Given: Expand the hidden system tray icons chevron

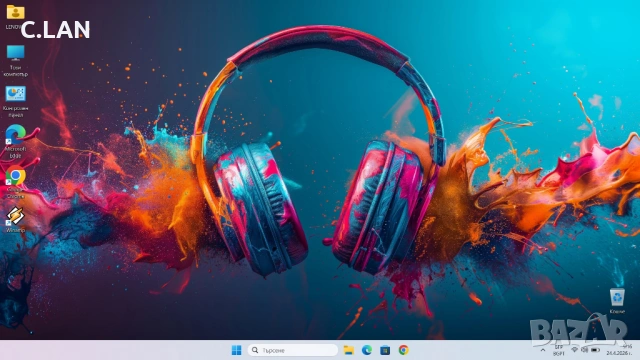Looking at the screenshot, I should pos(543,350).
